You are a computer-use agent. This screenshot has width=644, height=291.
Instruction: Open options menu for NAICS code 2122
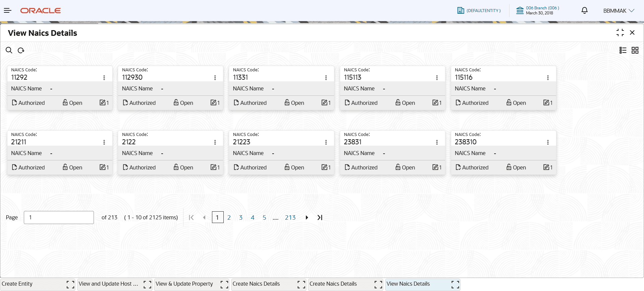pos(215,142)
